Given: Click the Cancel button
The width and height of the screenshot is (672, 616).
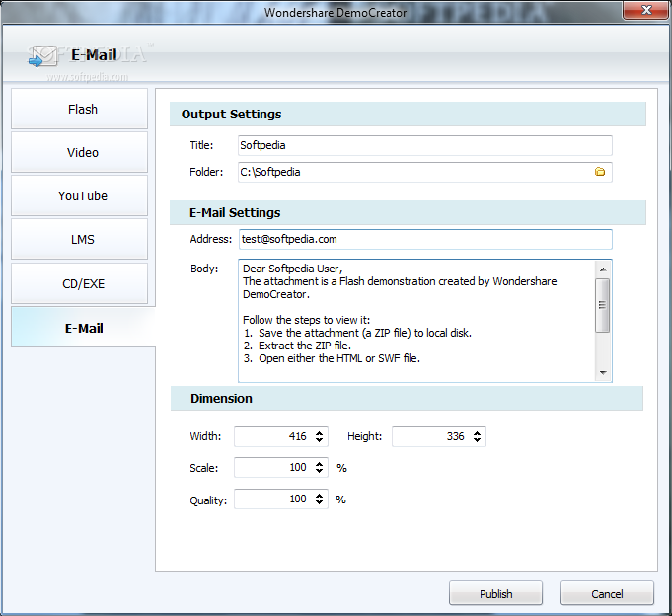Looking at the screenshot, I should (607, 593).
